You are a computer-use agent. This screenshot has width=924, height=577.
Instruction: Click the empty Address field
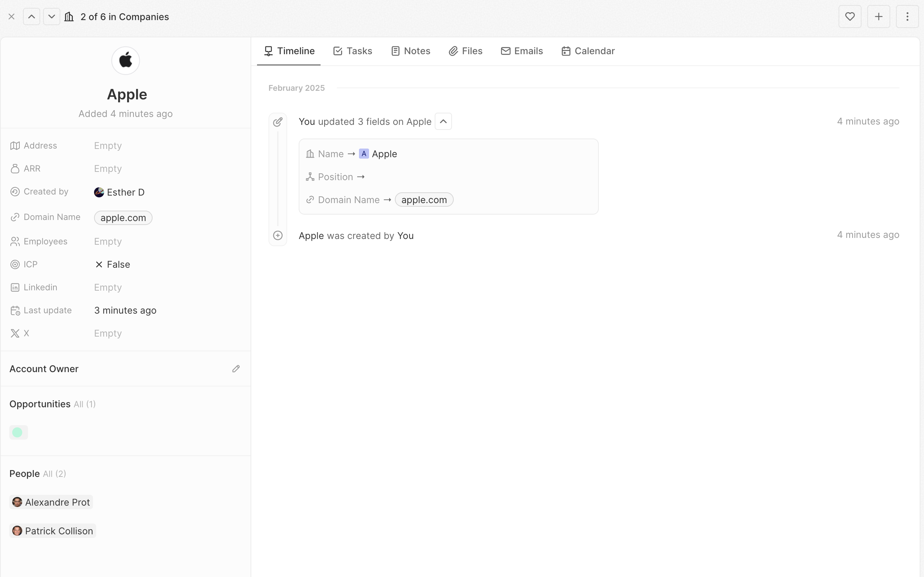[x=108, y=146]
